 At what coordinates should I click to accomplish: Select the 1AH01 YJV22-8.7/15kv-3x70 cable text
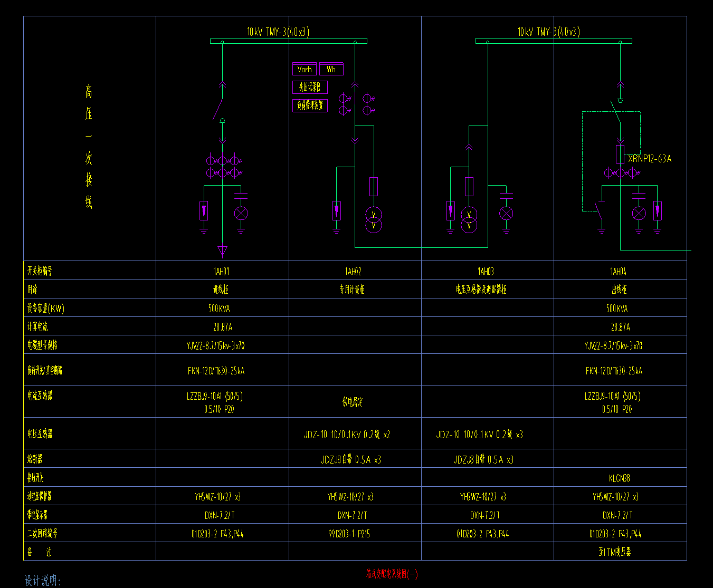[x=215, y=346]
